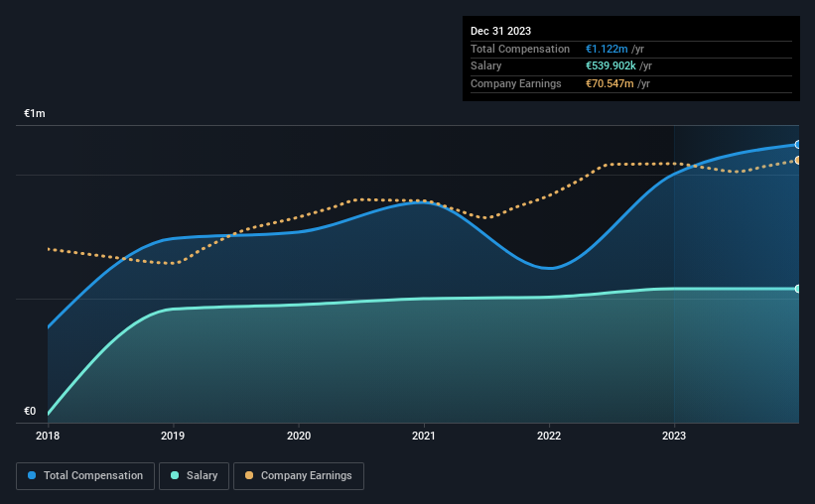Screen dimensions: 815x504
Task: Click the €539.902k Salary tooltip value
Action: coord(611,66)
